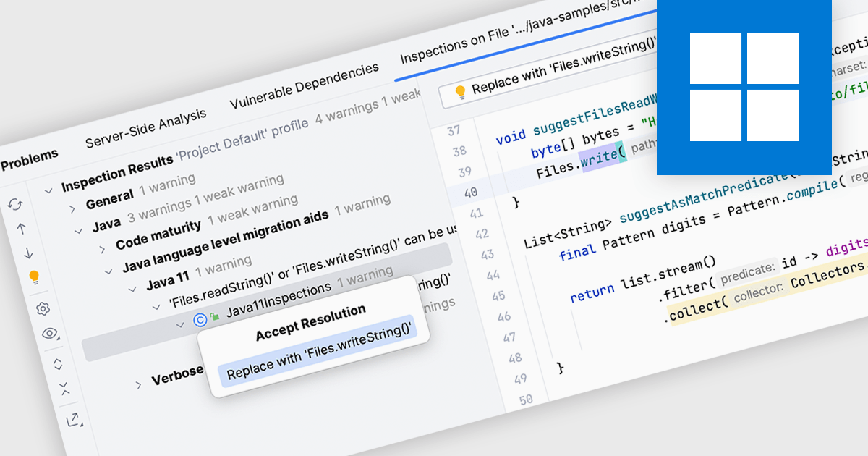
Task: Click 'return list.stream()' in the editor
Action: point(642,279)
